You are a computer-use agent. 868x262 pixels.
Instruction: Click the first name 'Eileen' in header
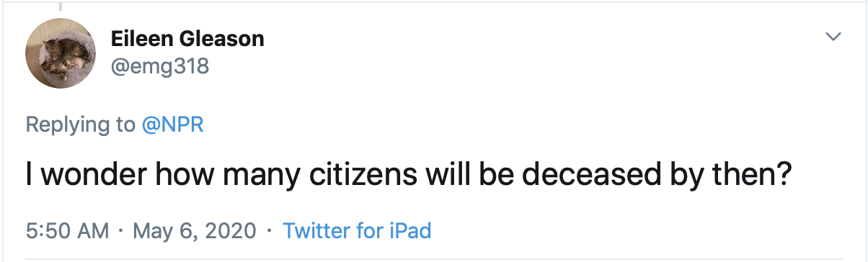click(141, 39)
